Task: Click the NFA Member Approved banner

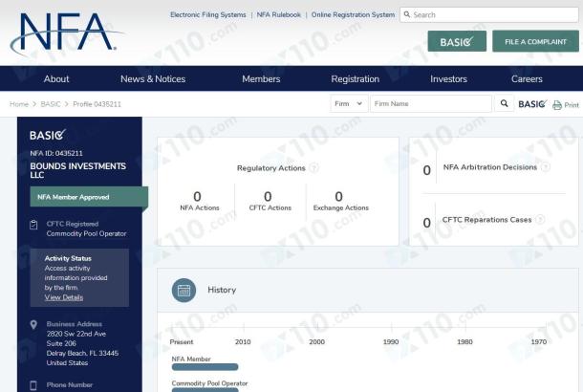Action: point(89,197)
